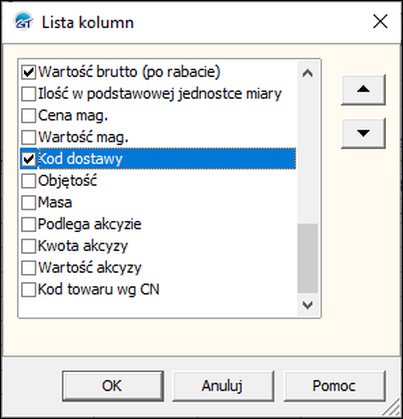Move the selected column down with the arrow button
Viewport: 403px width, 419px height.
point(363,133)
